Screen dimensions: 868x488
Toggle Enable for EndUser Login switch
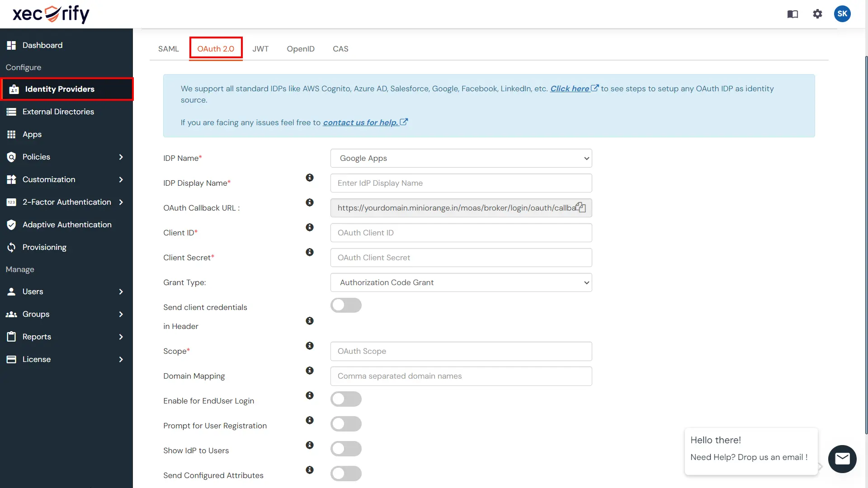pyautogui.click(x=346, y=399)
